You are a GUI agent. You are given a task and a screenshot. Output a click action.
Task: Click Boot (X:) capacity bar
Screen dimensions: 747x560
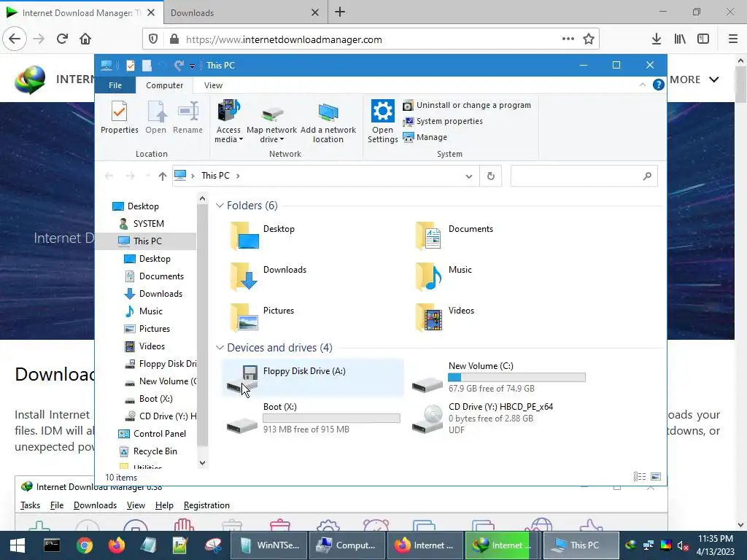[331, 418]
